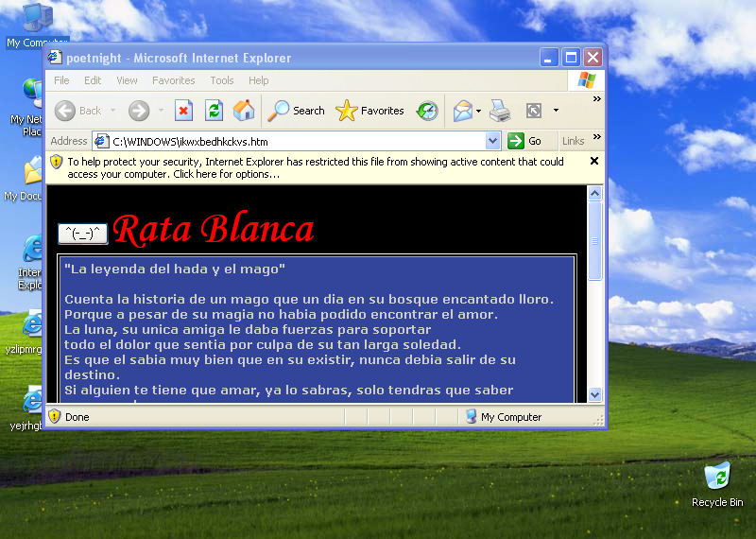Click the Forward arrow icon
This screenshot has height=539, width=756.
pos(139,111)
